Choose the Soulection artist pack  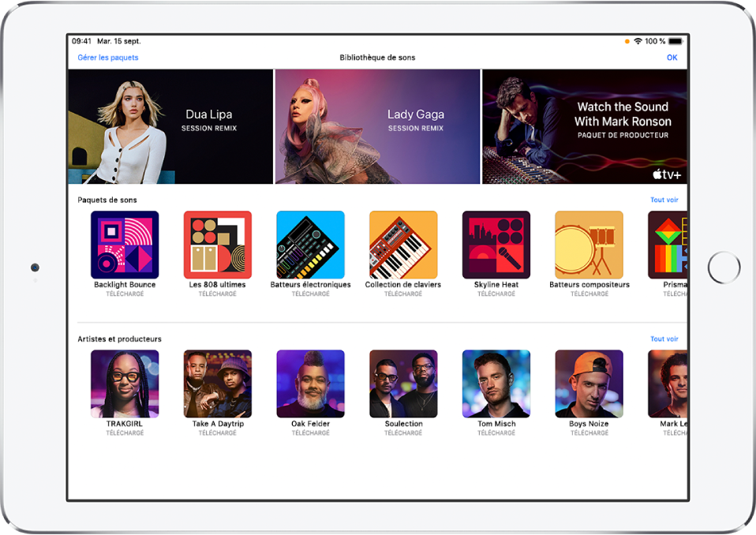click(403, 384)
